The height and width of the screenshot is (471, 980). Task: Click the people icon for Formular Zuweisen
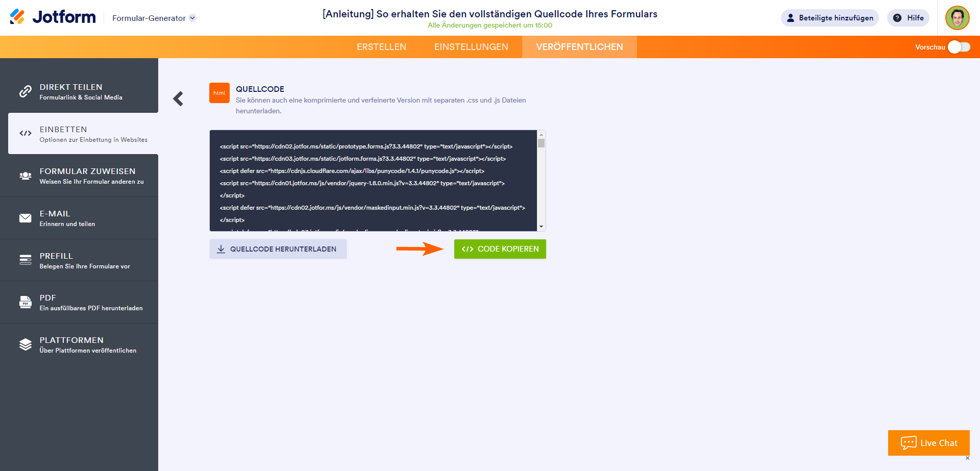point(26,176)
